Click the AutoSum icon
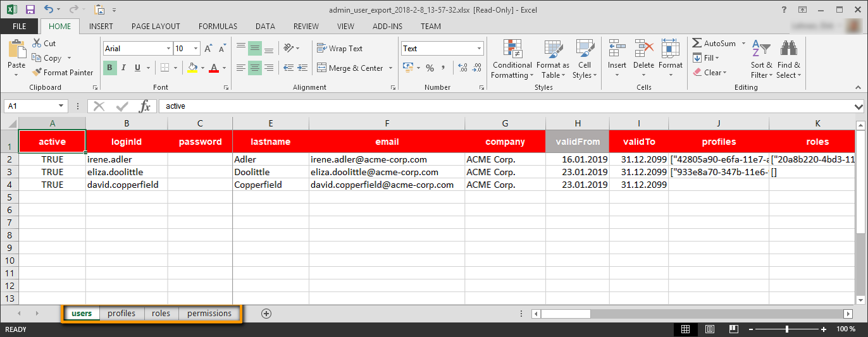 click(x=697, y=44)
